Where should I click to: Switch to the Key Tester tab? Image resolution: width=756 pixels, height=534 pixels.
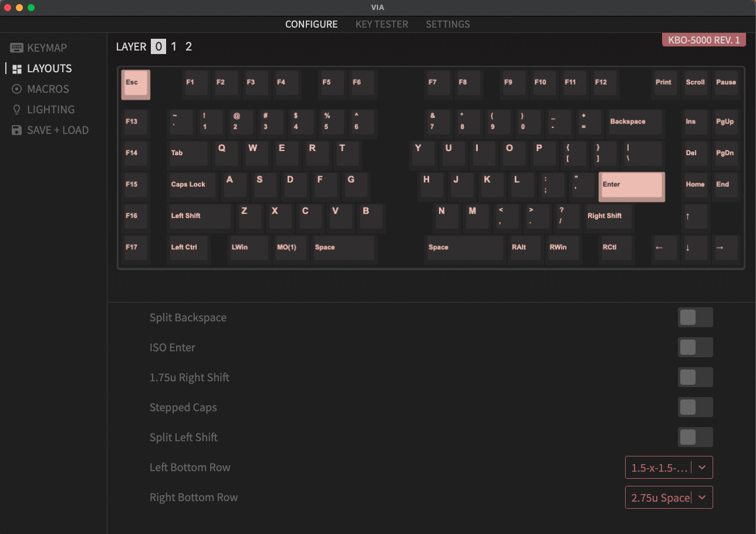(382, 24)
